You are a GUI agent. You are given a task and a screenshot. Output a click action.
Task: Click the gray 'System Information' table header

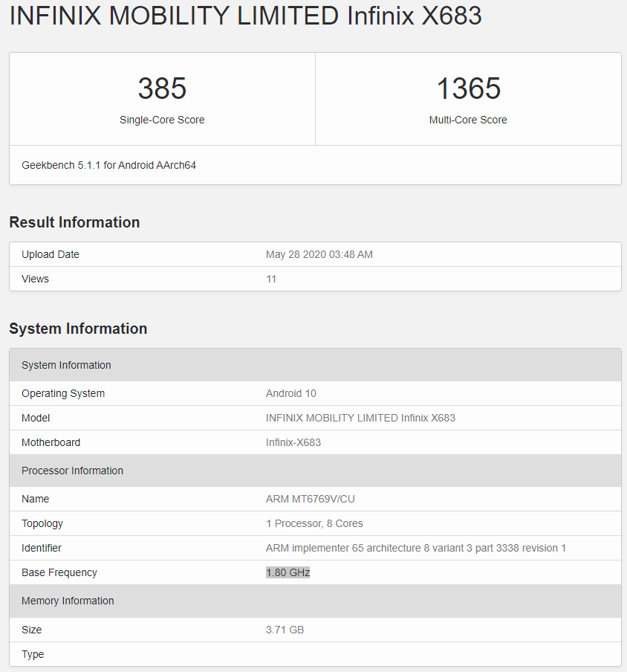(315, 365)
